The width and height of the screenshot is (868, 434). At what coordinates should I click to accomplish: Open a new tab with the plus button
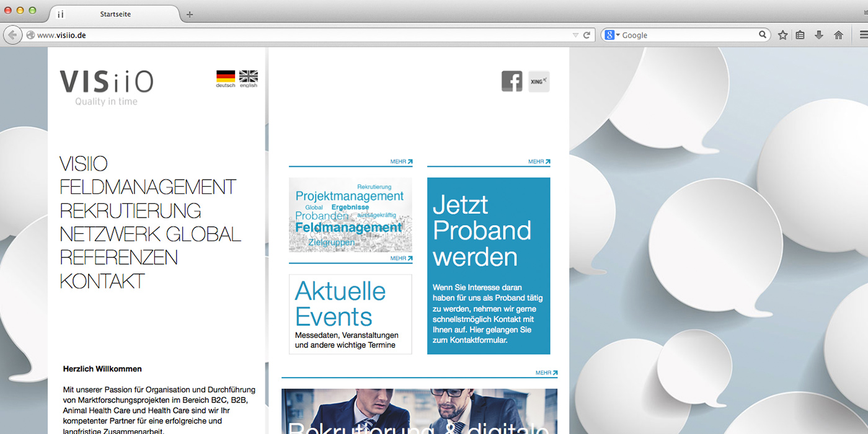coord(190,14)
